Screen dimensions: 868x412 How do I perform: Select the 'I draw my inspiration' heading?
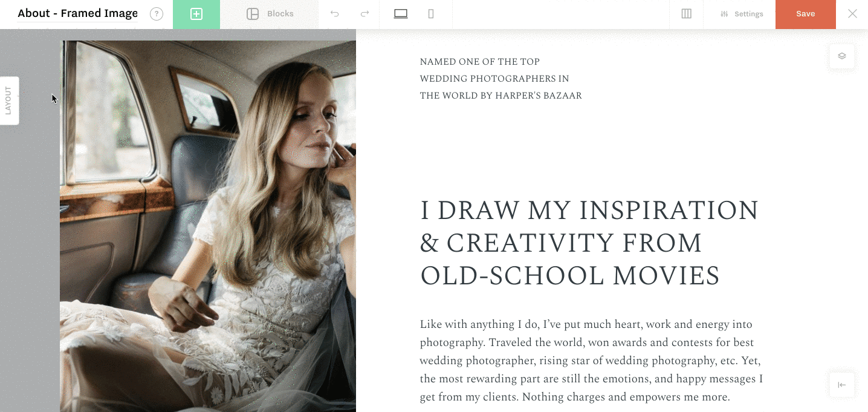coord(589,243)
